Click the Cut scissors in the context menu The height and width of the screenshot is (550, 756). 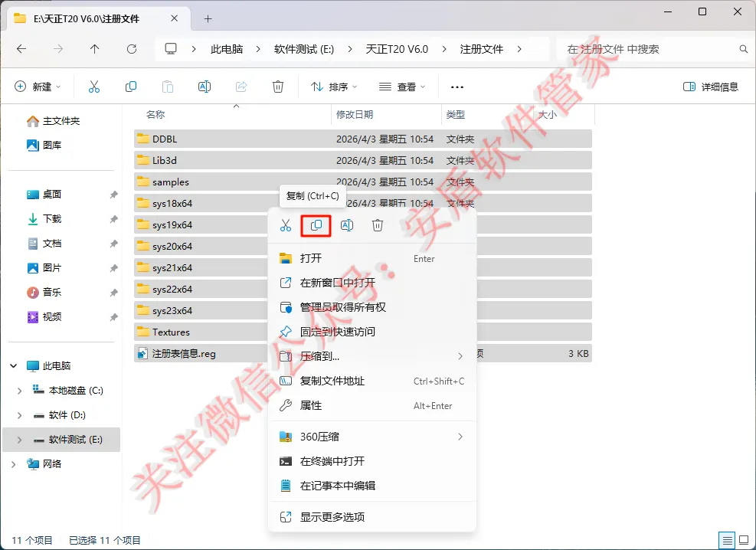[x=286, y=225]
